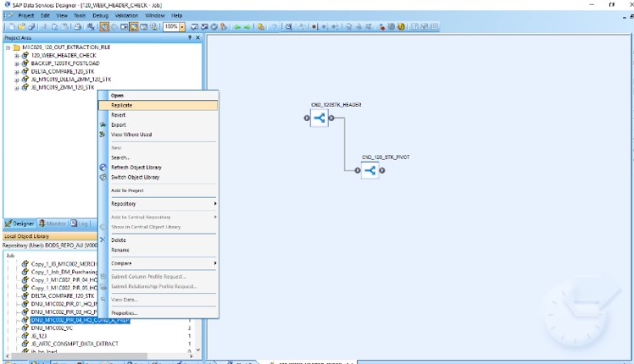Open the zoom percentage dropdown
Viewport: 634px width, 364px height.
(x=182, y=26)
